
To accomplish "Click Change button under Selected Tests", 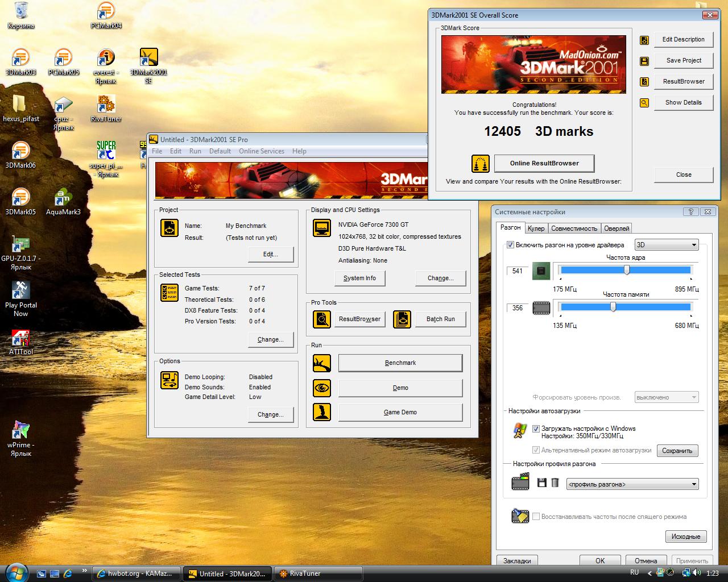I will (x=271, y=339).
